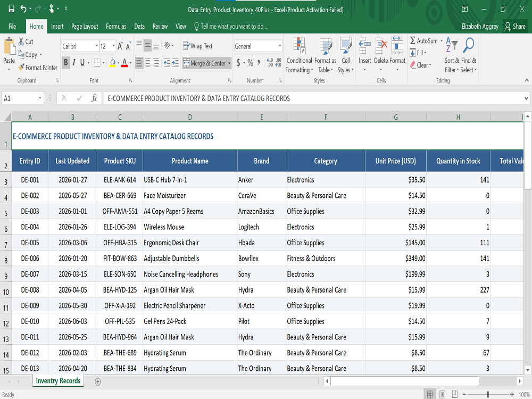Click the Format as Table icon
Screen dimensions: 532x399
(x=326, y=46)
